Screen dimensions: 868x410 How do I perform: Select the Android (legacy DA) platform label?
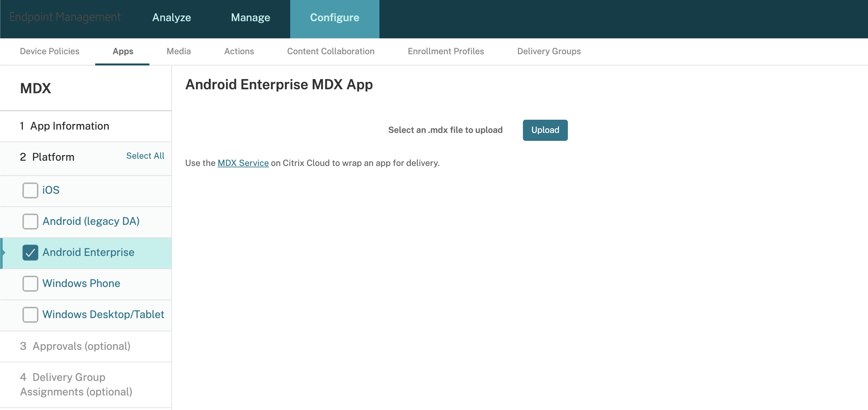91,221
